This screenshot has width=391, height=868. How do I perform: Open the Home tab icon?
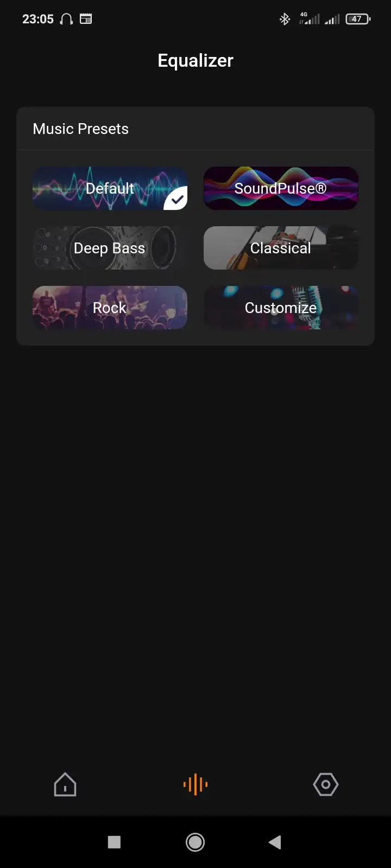(65, 784)
